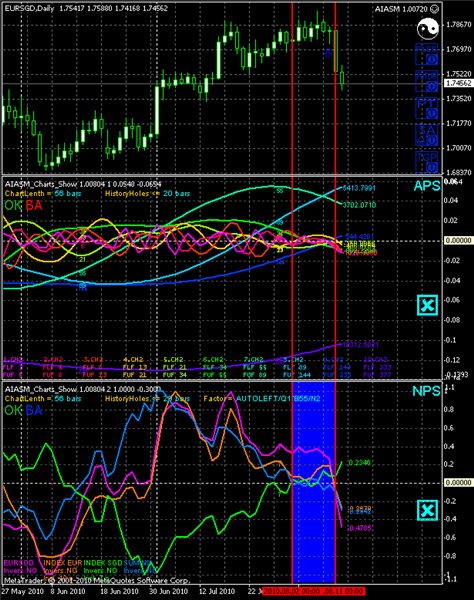This screenshot has height=600, width=474.
Task: Close the NPS panel with cyan X
Action: click(x=427, y=510)
